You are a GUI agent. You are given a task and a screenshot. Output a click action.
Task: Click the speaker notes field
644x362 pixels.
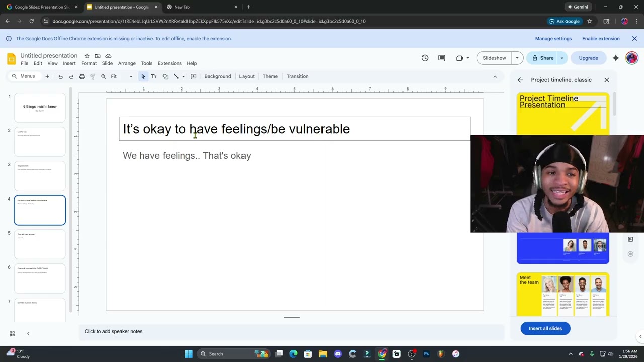point(291,331)
